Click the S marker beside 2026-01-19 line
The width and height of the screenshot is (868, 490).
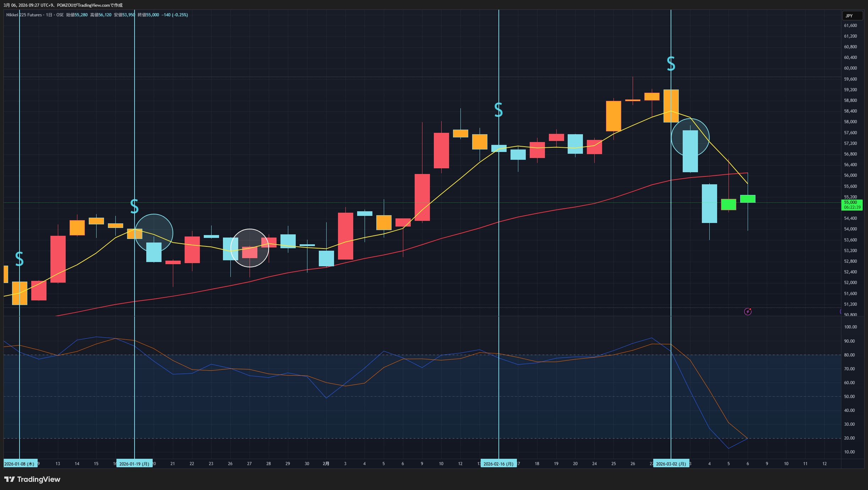pyautogui.click(x=134, y=206)
